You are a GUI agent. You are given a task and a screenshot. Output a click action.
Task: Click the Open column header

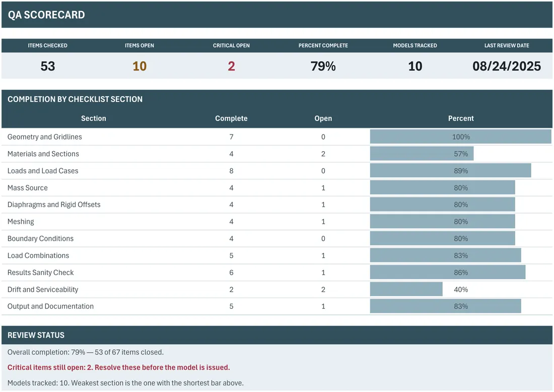click(323, 118)
